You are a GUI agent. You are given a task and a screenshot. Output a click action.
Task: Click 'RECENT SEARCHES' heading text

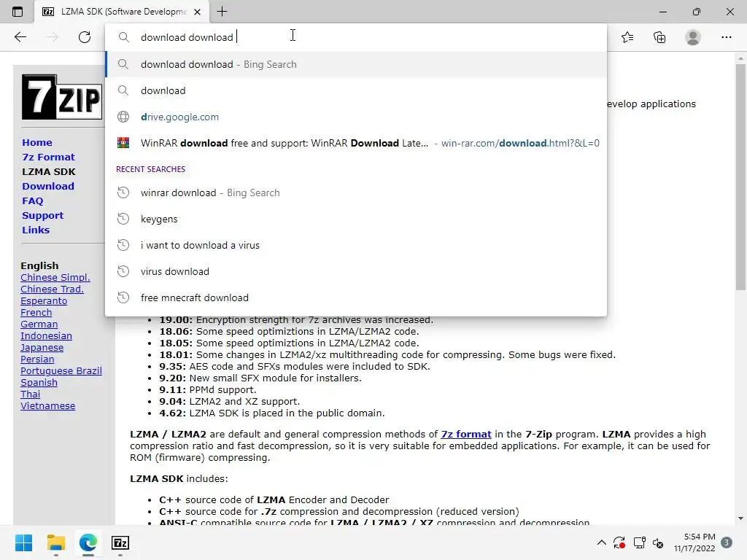150,169
